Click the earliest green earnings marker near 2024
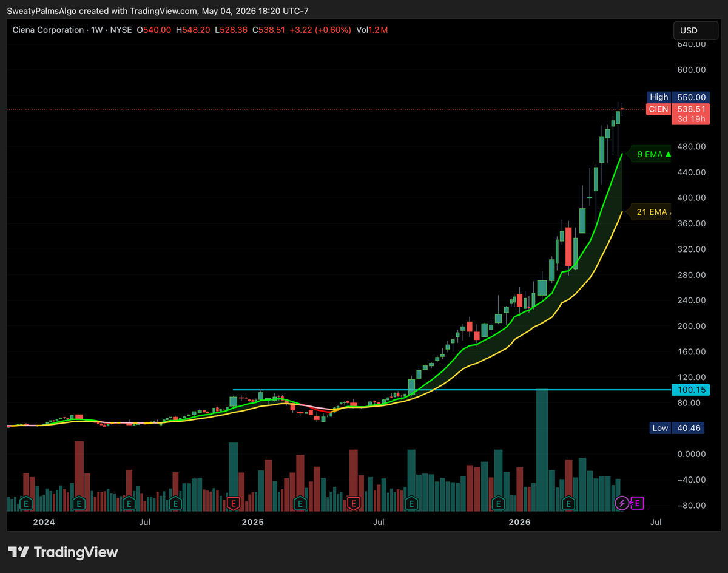The width and height of the screenshot is (728, 573). [x=26, y=503]
